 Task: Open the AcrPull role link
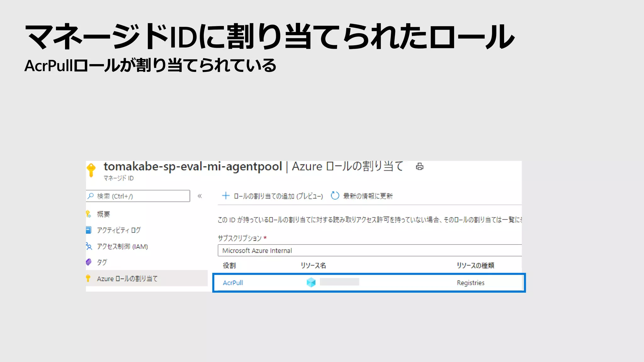coord(233,282)
